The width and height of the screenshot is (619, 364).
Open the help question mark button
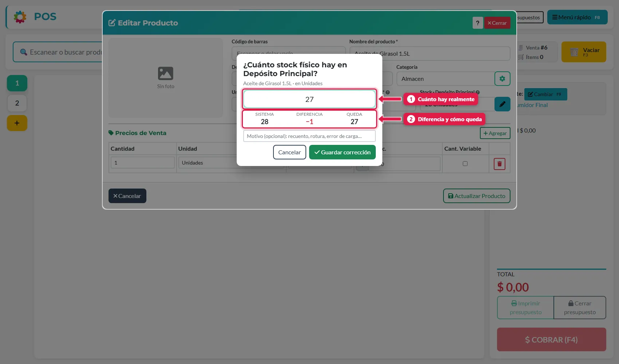(x=478, y=23)
